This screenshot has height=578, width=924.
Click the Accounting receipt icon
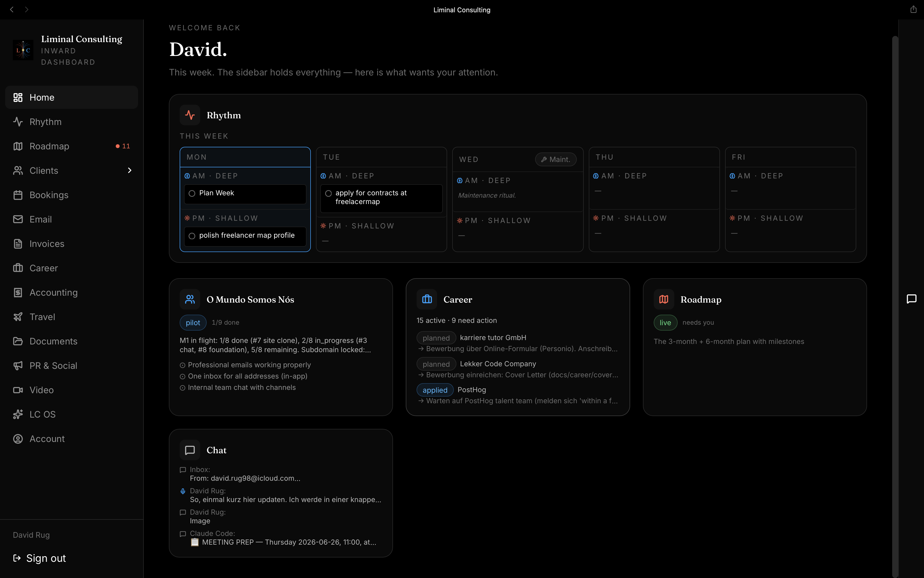(x=18, y=292)
